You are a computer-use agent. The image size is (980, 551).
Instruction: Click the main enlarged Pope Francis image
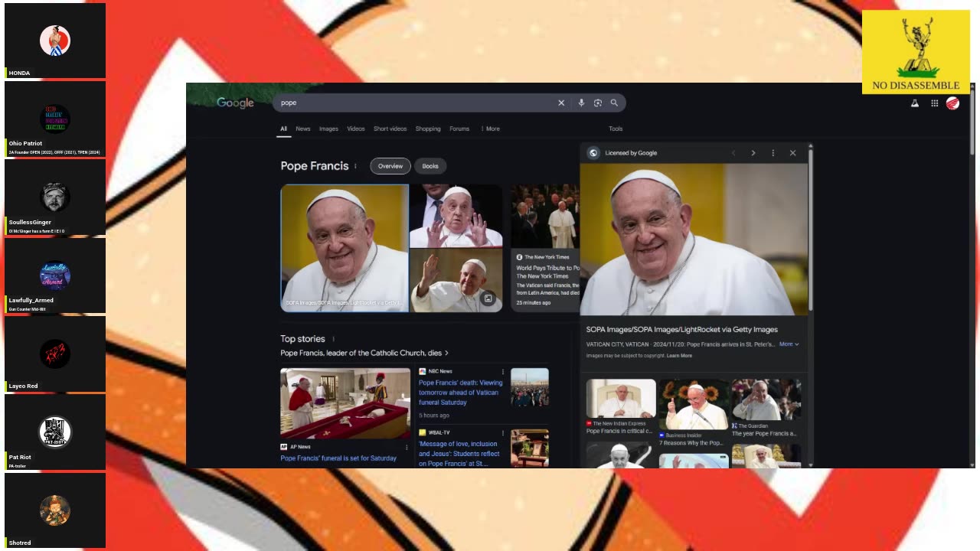[x=694, y=239]
